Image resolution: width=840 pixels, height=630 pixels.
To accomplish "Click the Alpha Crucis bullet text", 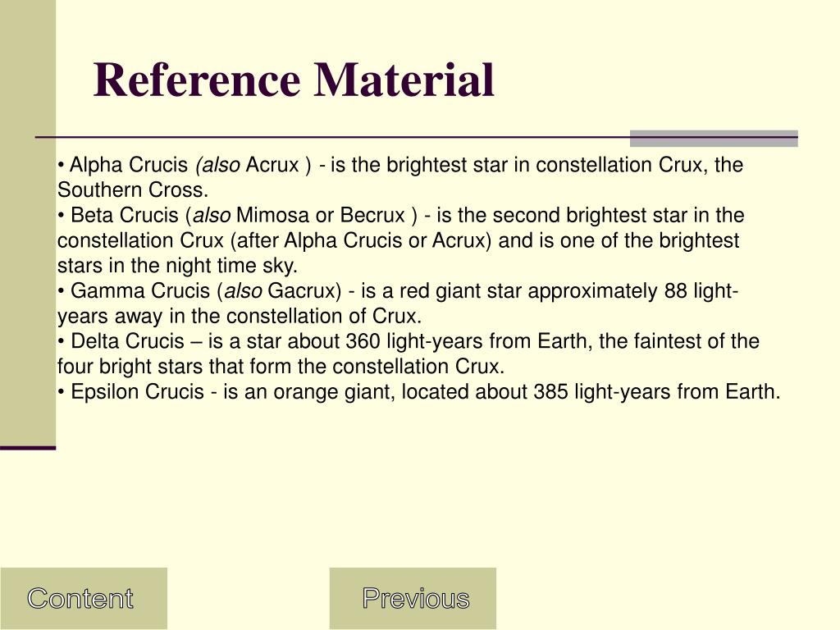I will (129, 164).
